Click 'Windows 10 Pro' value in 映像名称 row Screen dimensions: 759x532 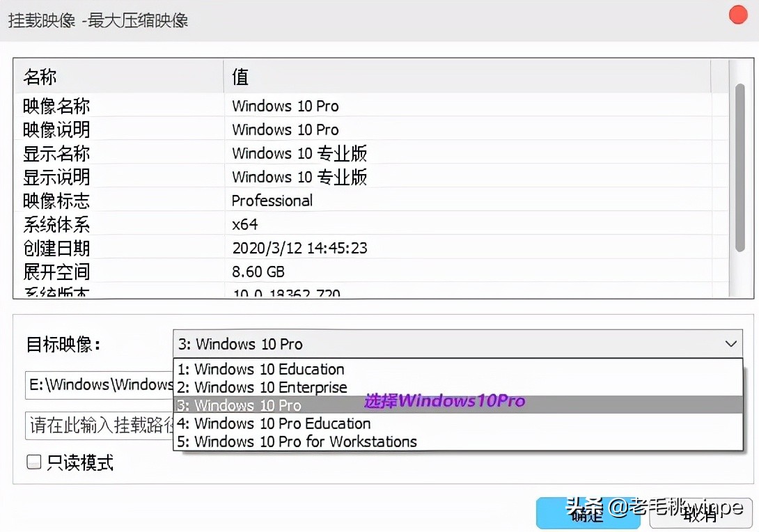click(285, 106)
